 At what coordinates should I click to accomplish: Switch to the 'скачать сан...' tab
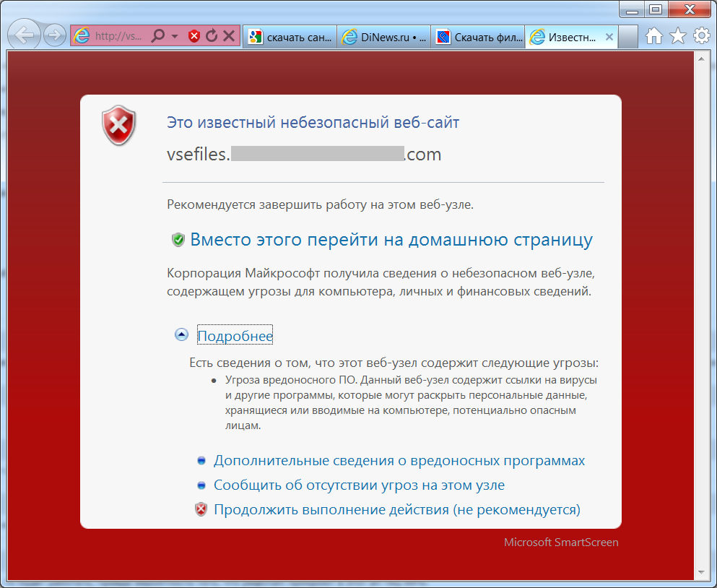(290, 37)
